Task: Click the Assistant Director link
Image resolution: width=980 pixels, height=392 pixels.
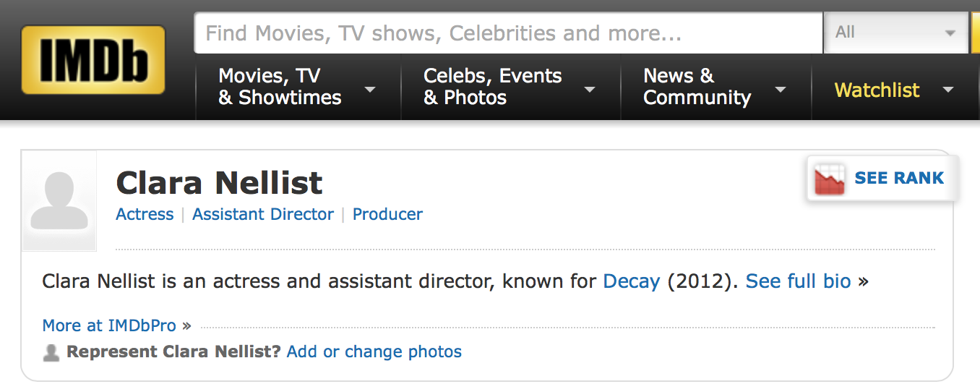Action: coord(263,214)
